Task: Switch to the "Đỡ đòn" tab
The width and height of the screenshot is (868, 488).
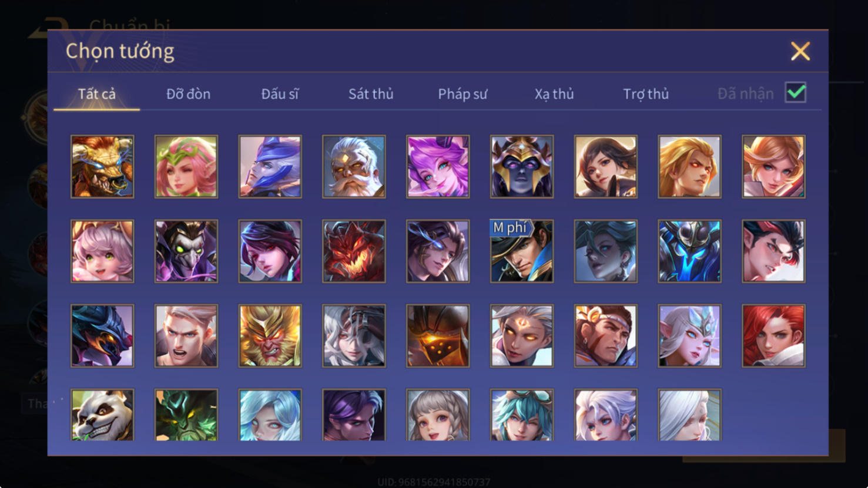Action: point(188,94)
